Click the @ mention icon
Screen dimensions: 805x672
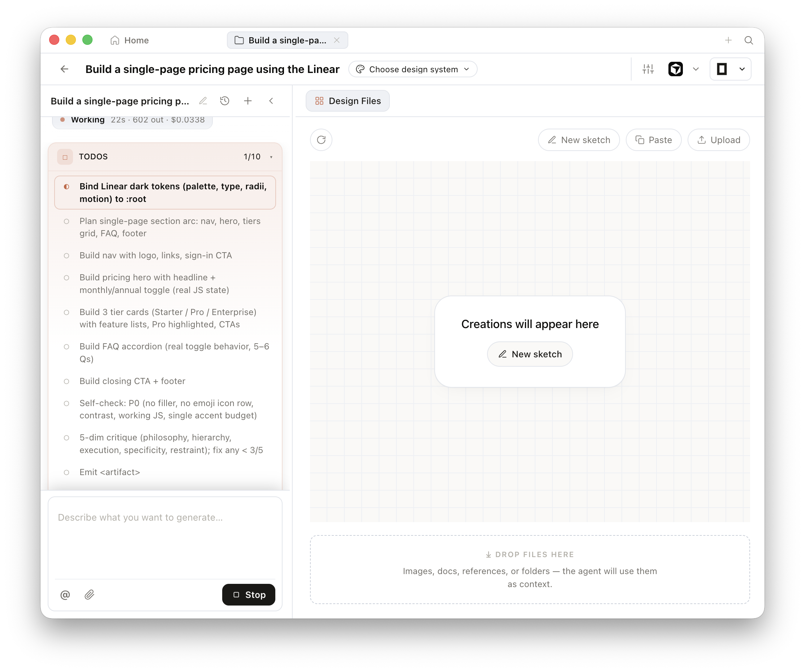point(65,595)
